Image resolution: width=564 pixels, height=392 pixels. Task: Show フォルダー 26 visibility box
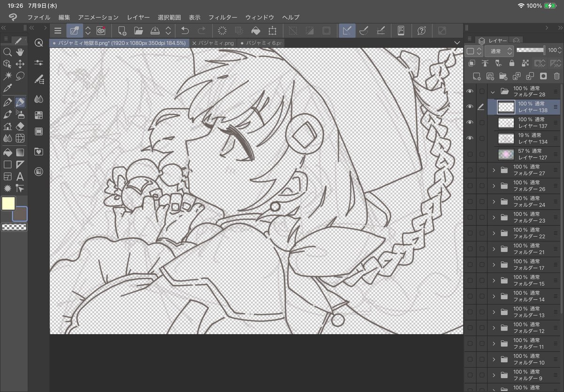tap(470, 186)
